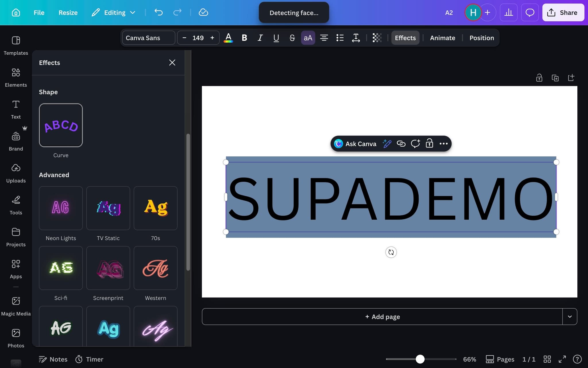
Task: Lock the selected text element
Action: coord(429,143)
